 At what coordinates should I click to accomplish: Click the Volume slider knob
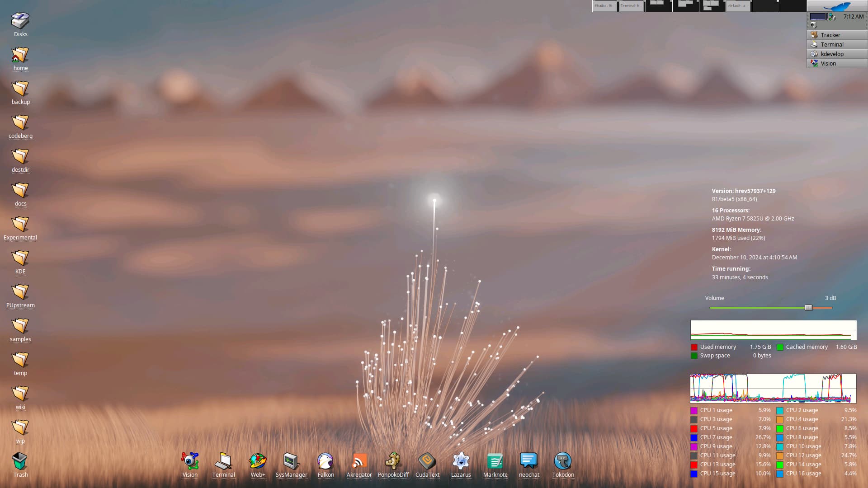[x=808, y=308]
